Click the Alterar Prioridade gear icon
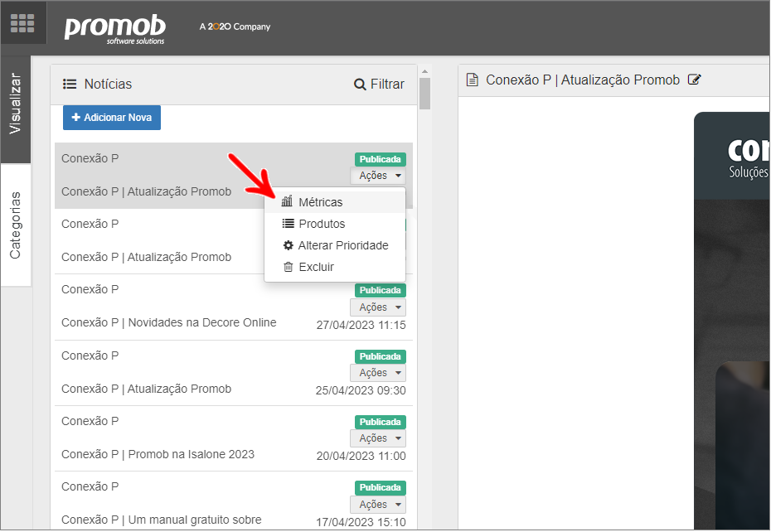The height and width of the screenshot is (532, 771). (x=289, y=245)
